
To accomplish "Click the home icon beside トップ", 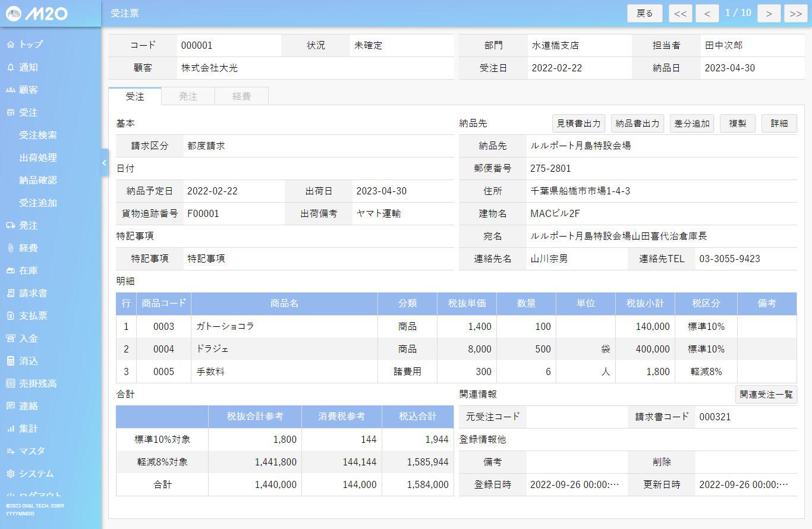I will pos(10,45).
